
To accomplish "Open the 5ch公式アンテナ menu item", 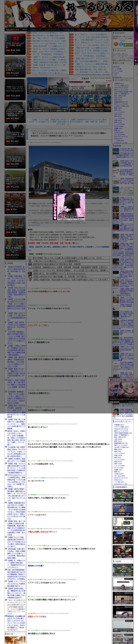I will pyautogui.click(x=13, y=30).
